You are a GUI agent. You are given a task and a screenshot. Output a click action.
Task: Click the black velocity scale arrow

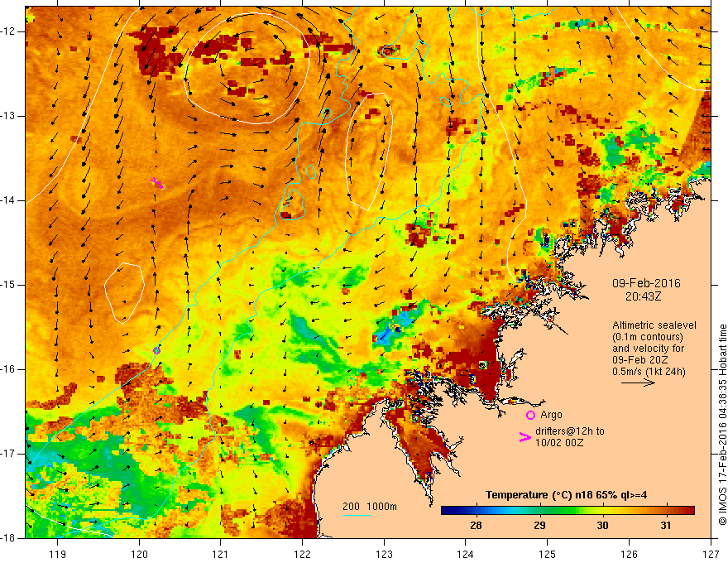point(638,383)
